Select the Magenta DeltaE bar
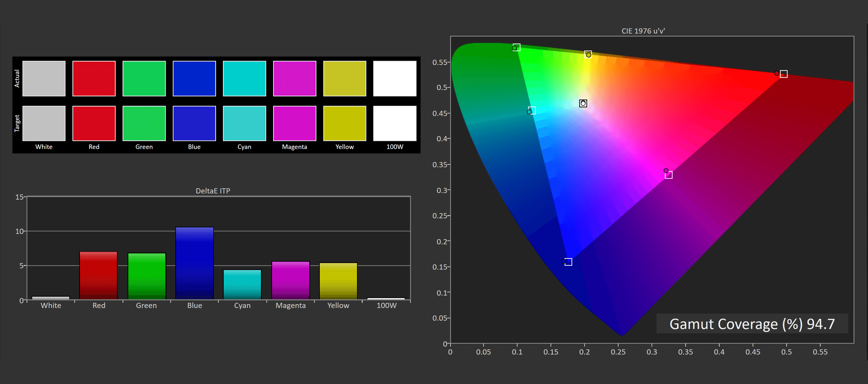 [x=290, y=280]
